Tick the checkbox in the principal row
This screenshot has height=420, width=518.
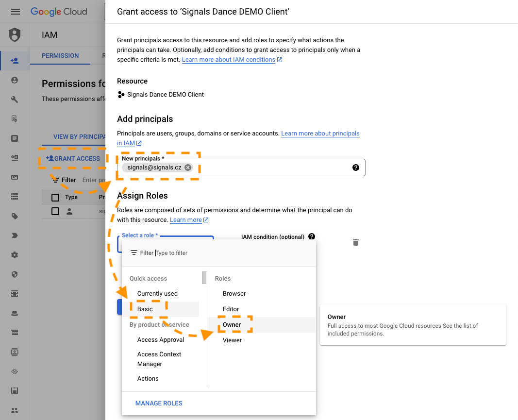click(x=55, y=212)
